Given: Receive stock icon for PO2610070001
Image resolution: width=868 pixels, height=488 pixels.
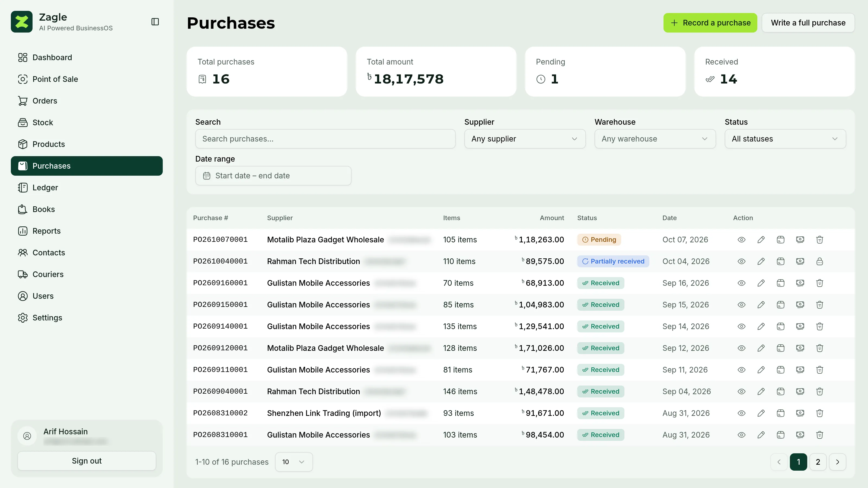Looking at the screenshot, I should point(780,240).
